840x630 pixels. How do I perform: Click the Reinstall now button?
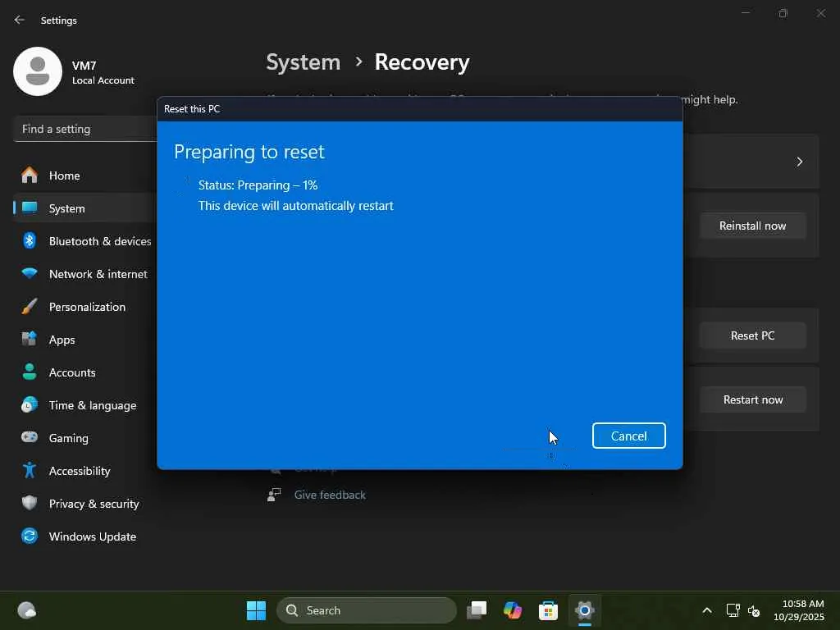(x=752, y=226)
